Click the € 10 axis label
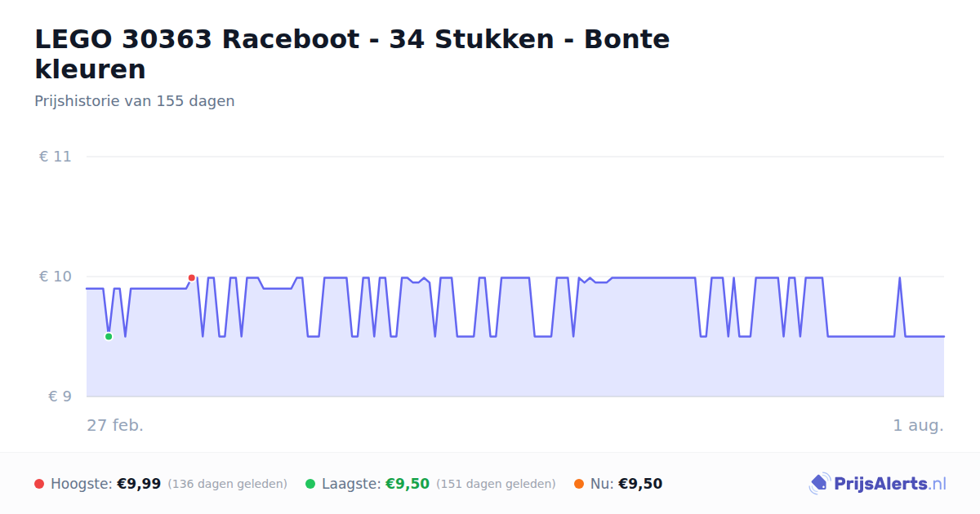 (x=56, y=277)
